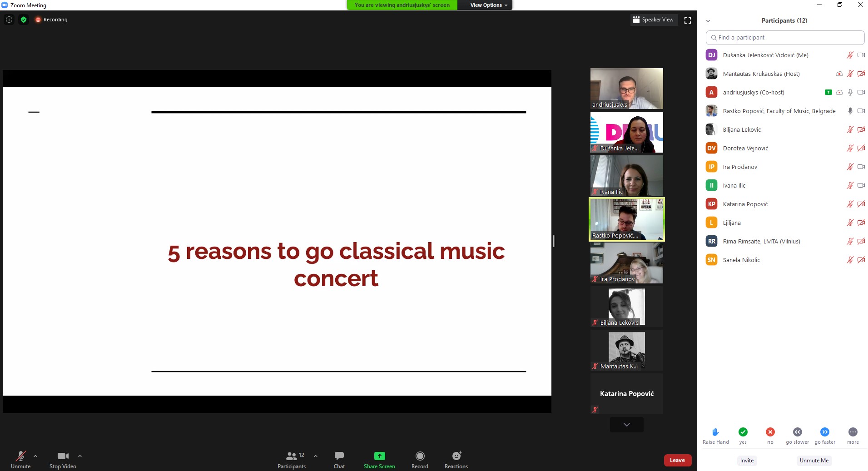The width and height of the screenshot is (868, 471).
Task: Unmute your microphone
Action: tap(21, 460)
